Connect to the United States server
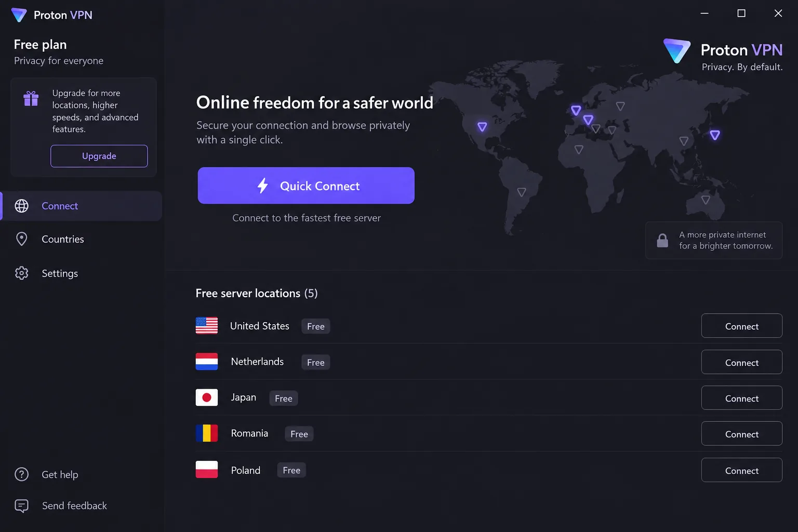The height and width of the screenshot is (532, 798). pyautogui.click(x=742, y=326)
